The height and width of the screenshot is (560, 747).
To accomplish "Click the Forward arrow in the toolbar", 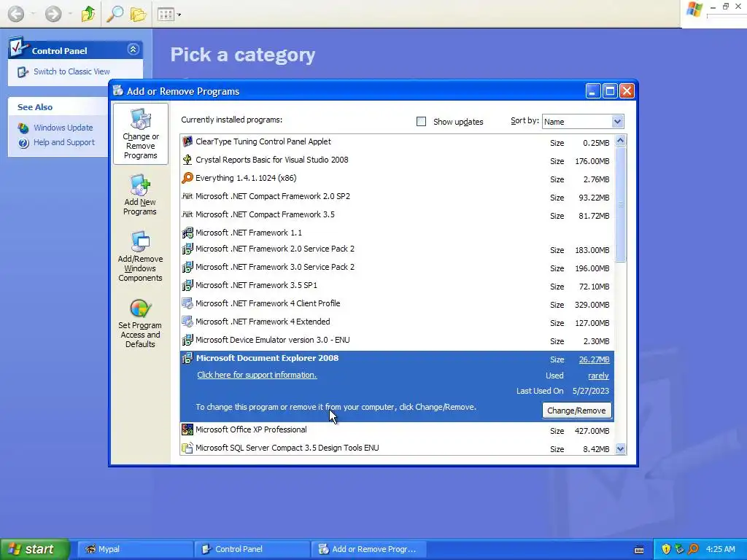I will [x=53, y=14].
